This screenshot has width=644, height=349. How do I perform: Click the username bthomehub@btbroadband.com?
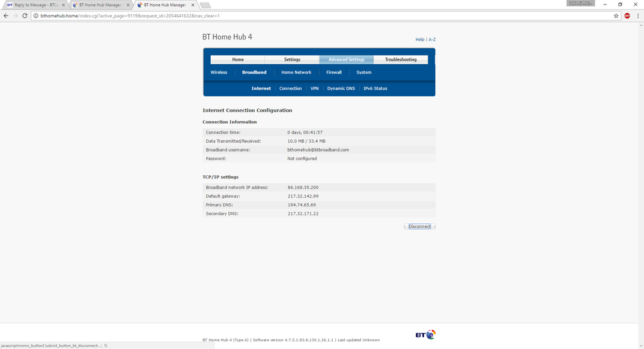(318, 150)
